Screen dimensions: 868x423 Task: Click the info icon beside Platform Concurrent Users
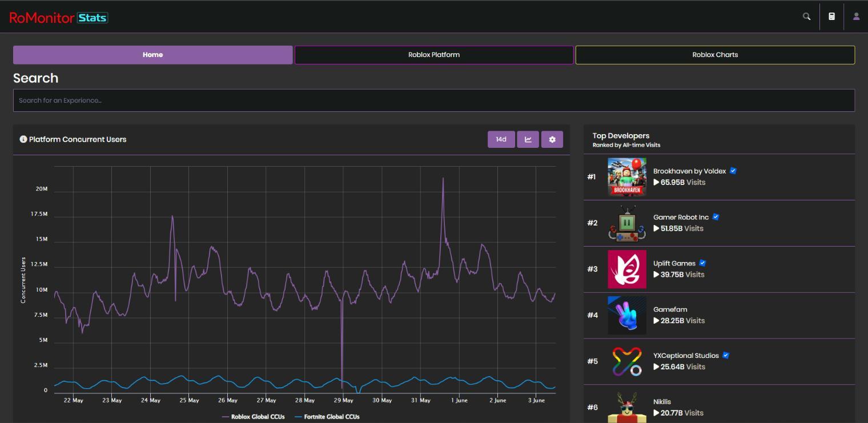23,139
